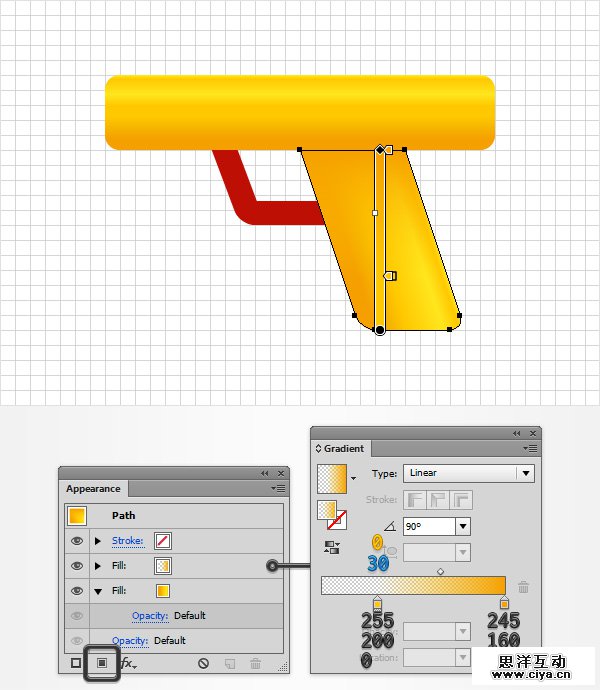Click the bottom Opacity link in Appearance panel

[x=130, y=641]
